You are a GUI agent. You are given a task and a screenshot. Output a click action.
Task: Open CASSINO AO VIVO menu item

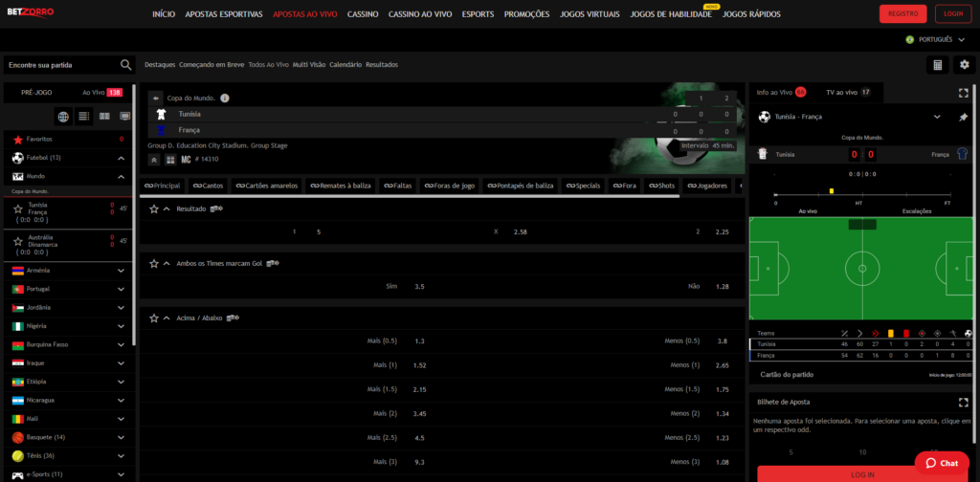coord(420,13)
